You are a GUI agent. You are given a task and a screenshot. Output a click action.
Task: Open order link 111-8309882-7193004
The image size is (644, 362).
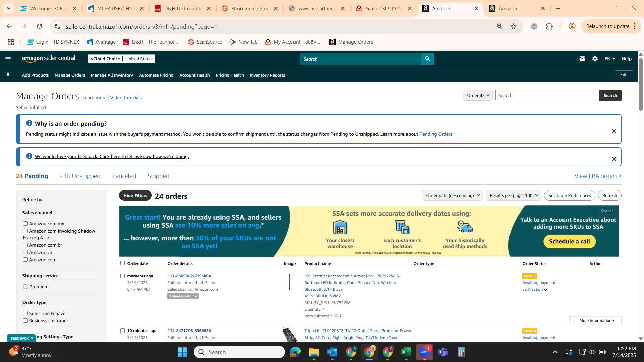pos(189,276)
